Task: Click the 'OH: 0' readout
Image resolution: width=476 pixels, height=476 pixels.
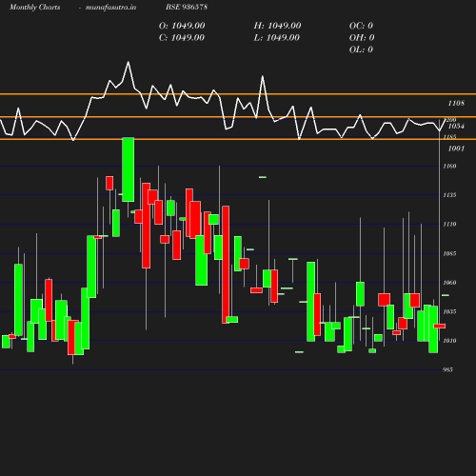Action: (362, 38)
